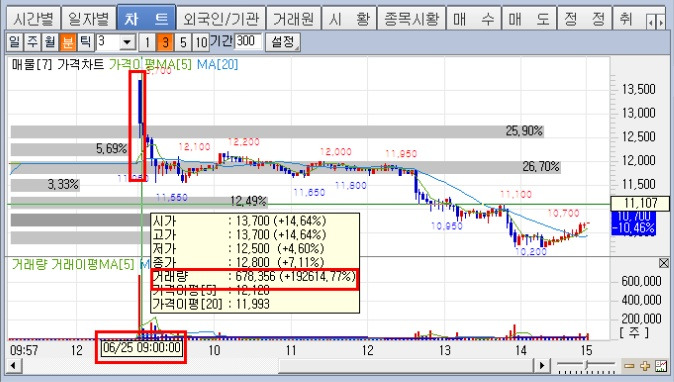Image resolution: width=674 pixels, height=382 pixels.
Task: Open the 일자별 tab
Action: pos(89,18)
